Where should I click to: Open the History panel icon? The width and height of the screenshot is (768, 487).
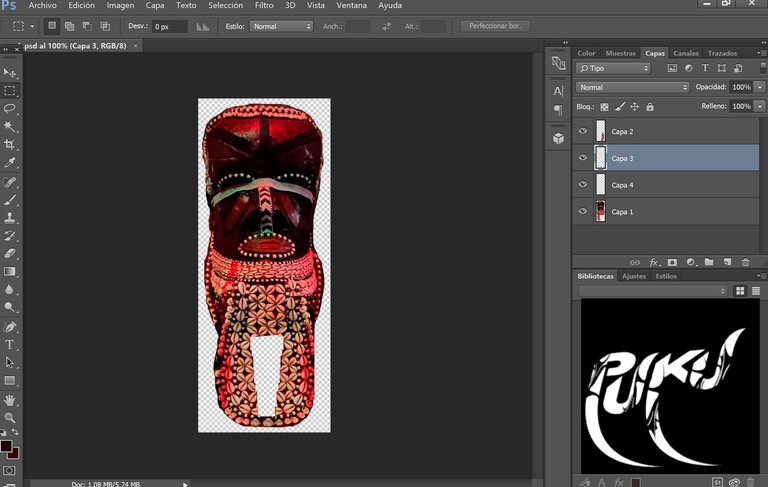pos(558,63)
